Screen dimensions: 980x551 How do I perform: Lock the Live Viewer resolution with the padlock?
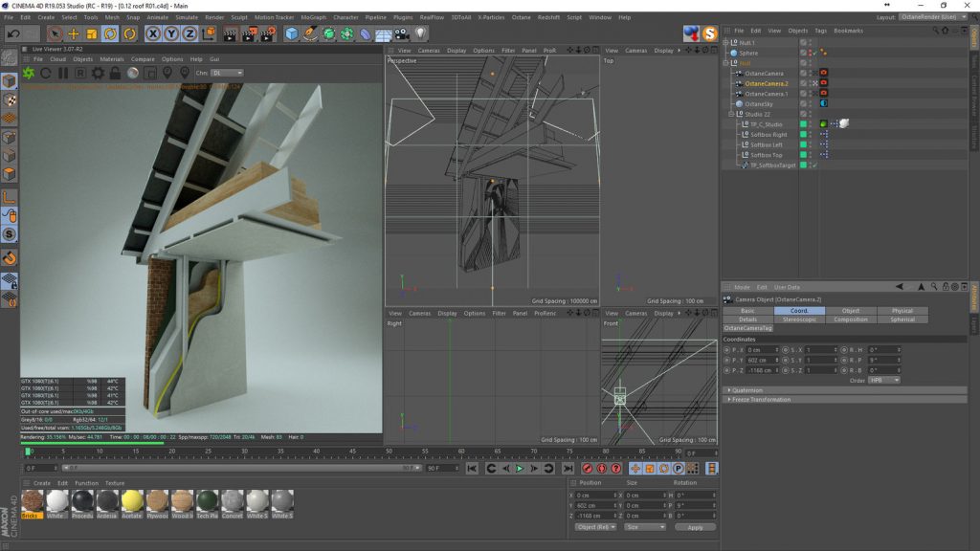pyautogui.click(x=115, y=73)
